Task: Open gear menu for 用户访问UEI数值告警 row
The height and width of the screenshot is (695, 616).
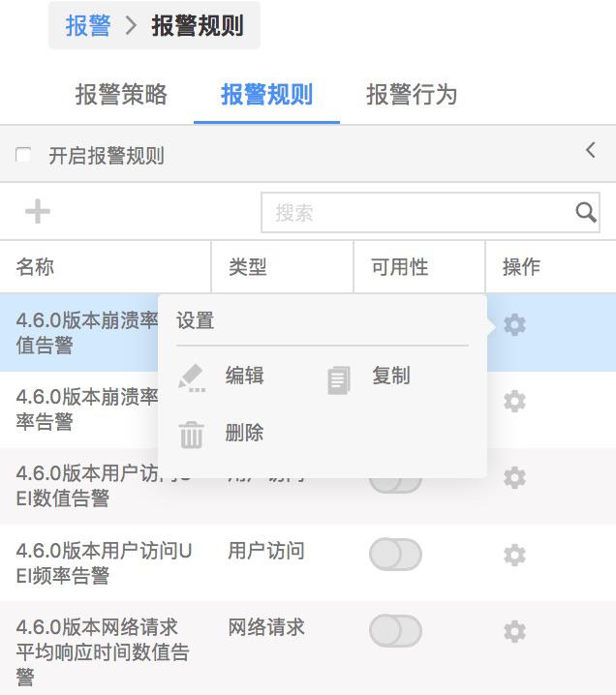Action: pyautogui.click(x=514, y=478)
